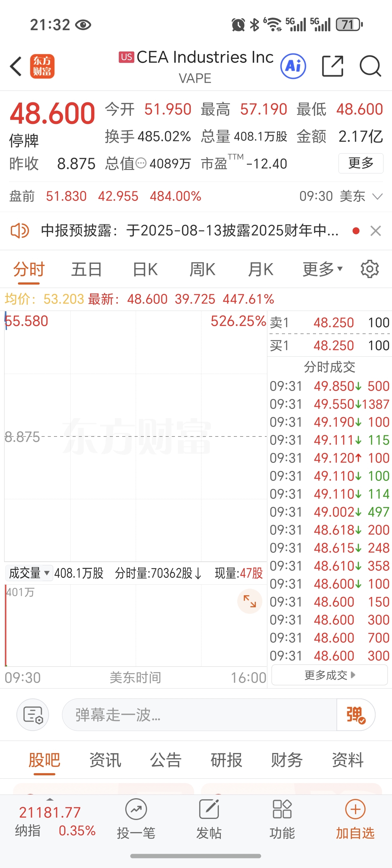
Task: Expand the 盘前 pre-market row chevron
Action: [x=377, y=196]
